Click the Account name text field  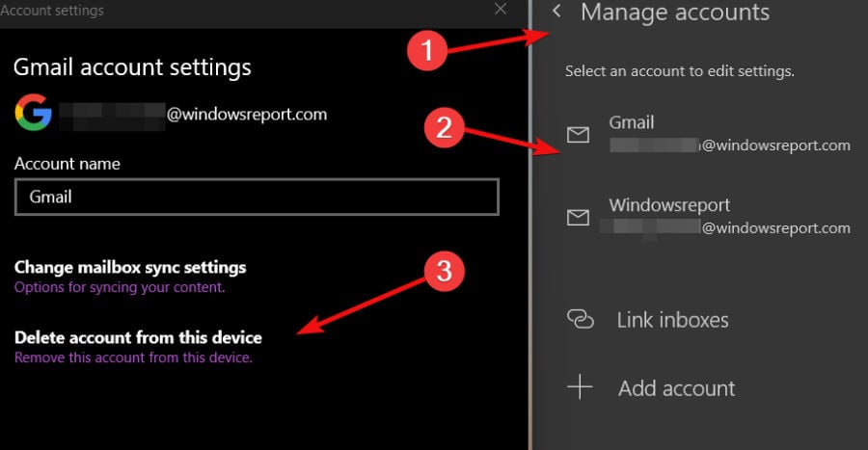[x=257, y=197]
